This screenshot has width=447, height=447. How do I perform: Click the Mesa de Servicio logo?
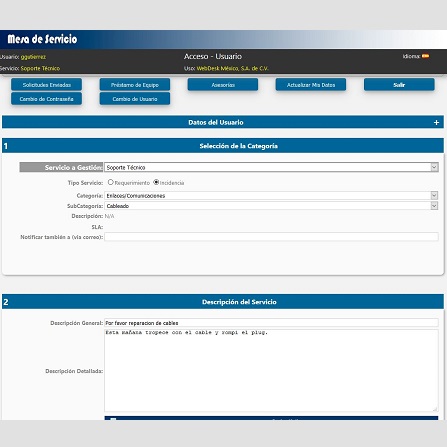42,39
